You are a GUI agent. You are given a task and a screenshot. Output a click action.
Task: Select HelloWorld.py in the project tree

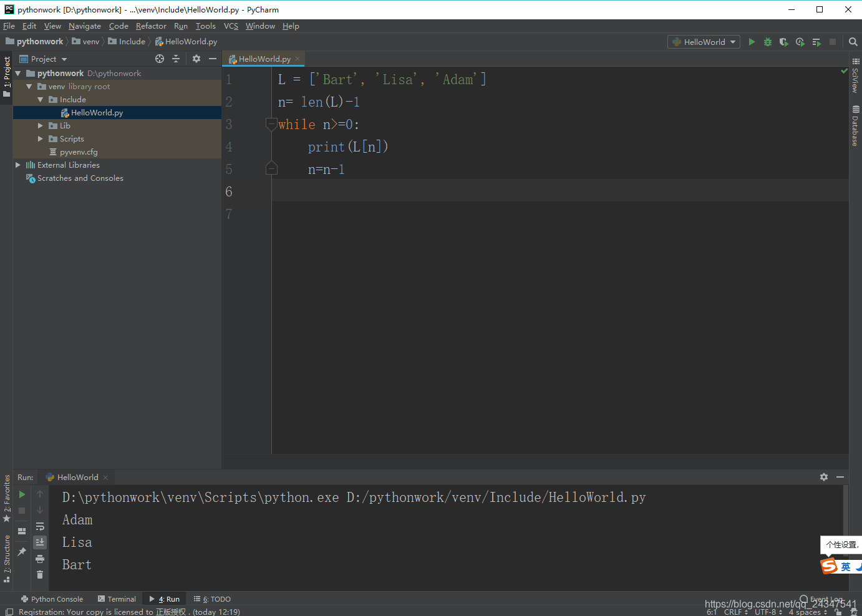tap(117, 113)
